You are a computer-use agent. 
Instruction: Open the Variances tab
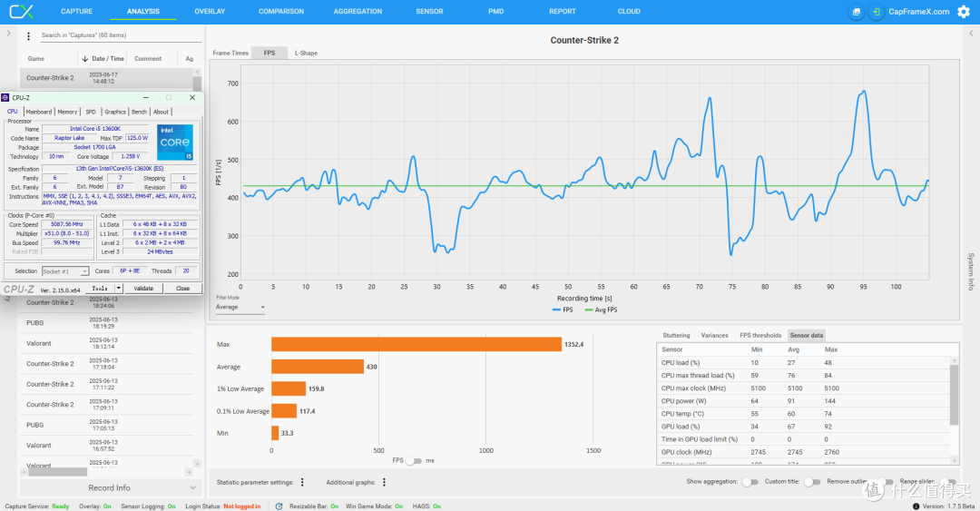coord(714,335)
